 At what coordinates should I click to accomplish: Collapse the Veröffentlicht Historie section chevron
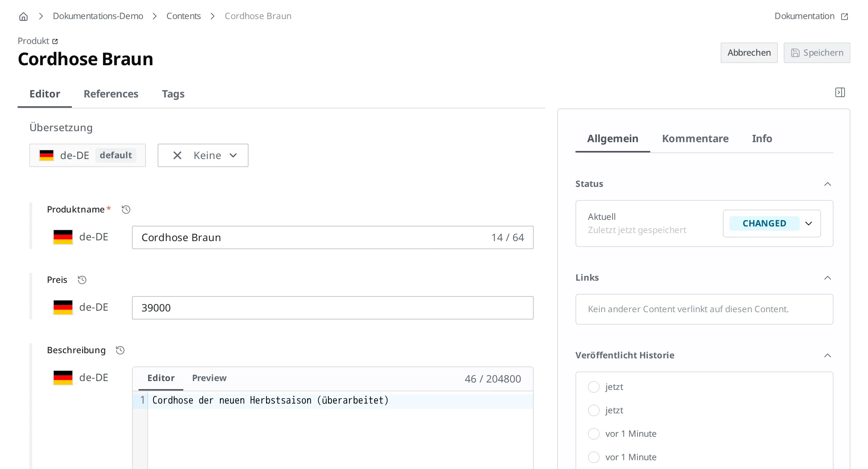coord(828,355)
